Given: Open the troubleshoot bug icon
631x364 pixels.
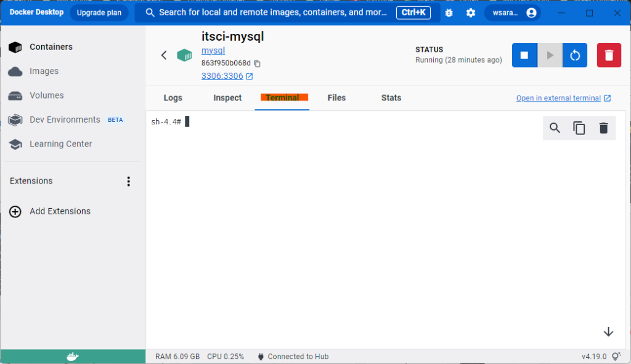Looking at the screenshot, I should pos(449,13).
